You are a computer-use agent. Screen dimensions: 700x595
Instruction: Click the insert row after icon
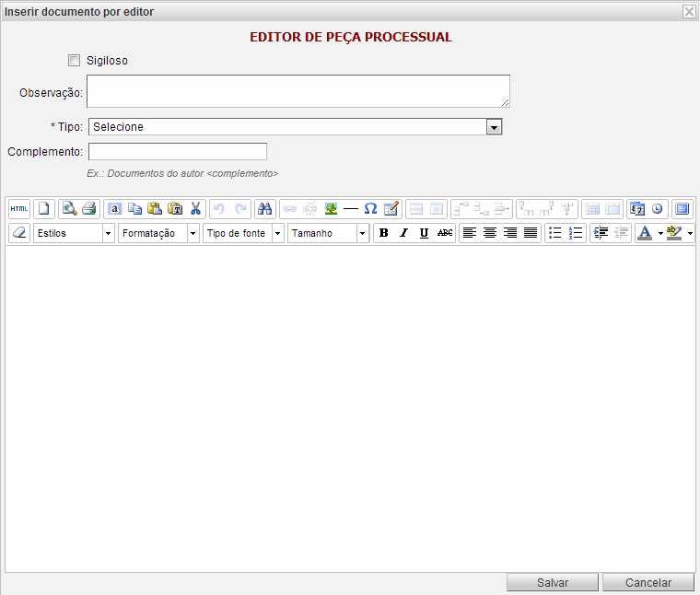482,208
